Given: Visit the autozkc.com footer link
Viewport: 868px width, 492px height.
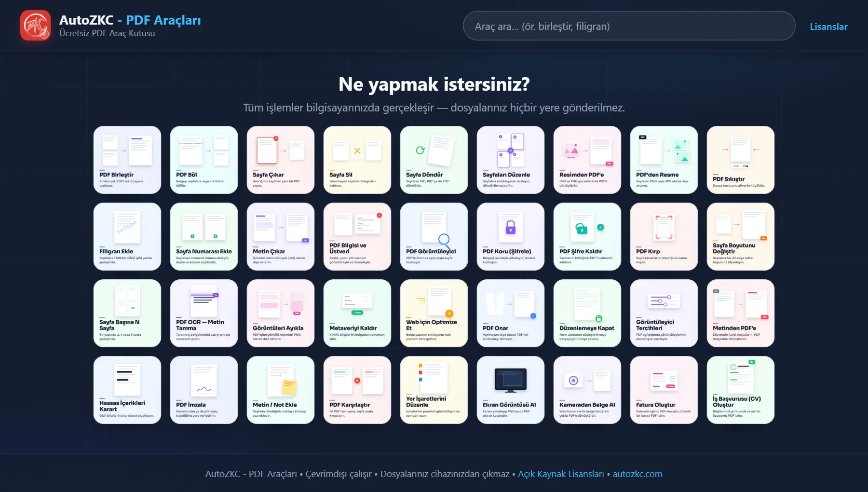Looking at the screenshot, I should pos(637,474).
